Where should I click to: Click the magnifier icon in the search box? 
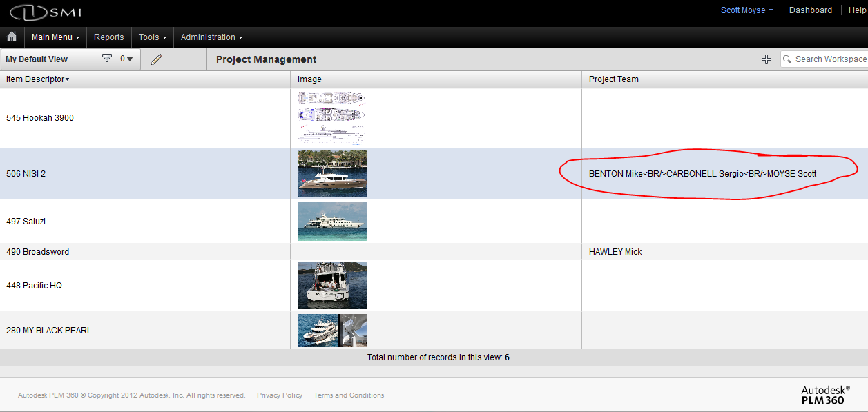tap(786, 59)
